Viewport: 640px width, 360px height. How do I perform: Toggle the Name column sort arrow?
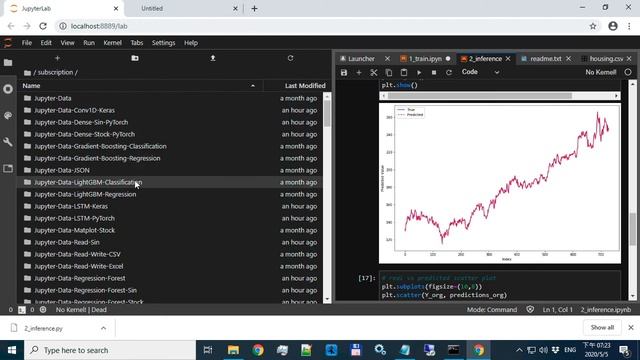253,86
